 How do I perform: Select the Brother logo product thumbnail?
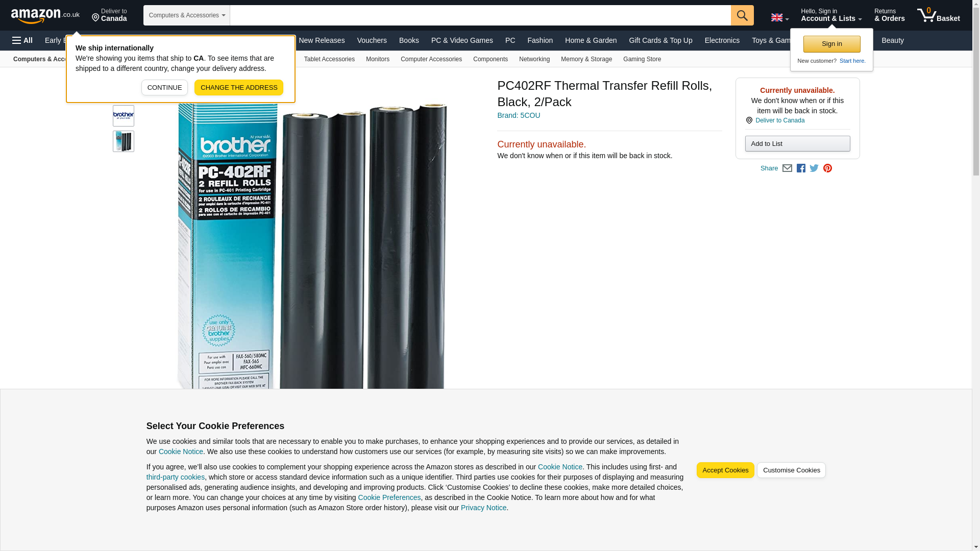124,116
